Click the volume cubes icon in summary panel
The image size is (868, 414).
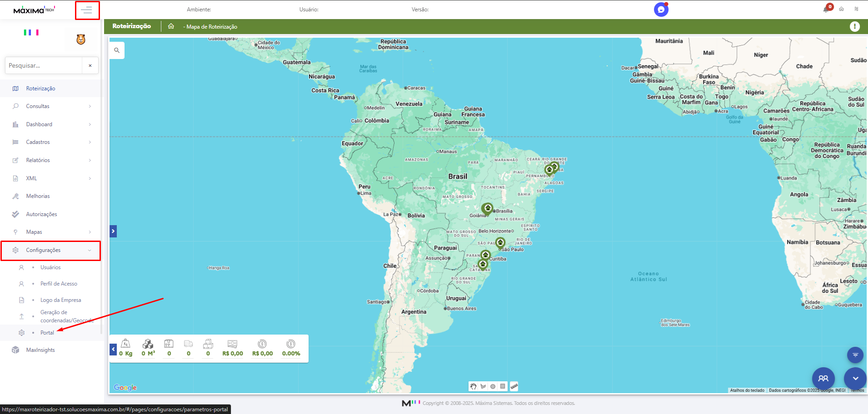click(148, 344)
